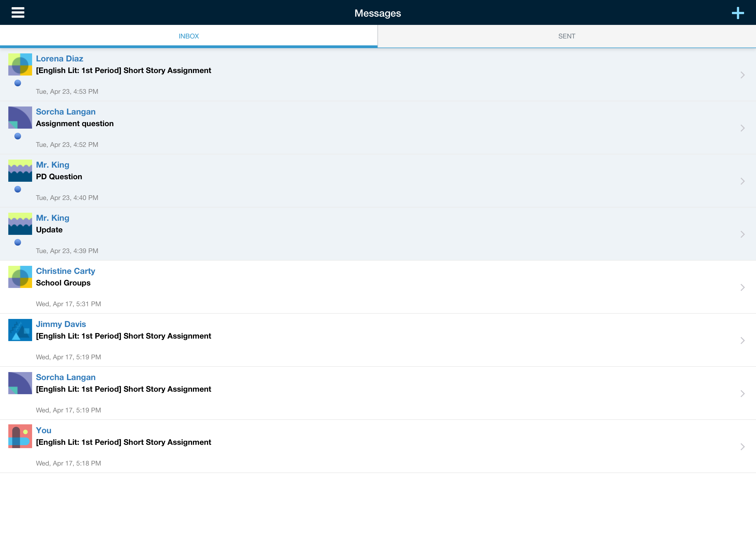756x556 pixels.
Task: Open the hamburger menu icon
Action: coord(18,13)
